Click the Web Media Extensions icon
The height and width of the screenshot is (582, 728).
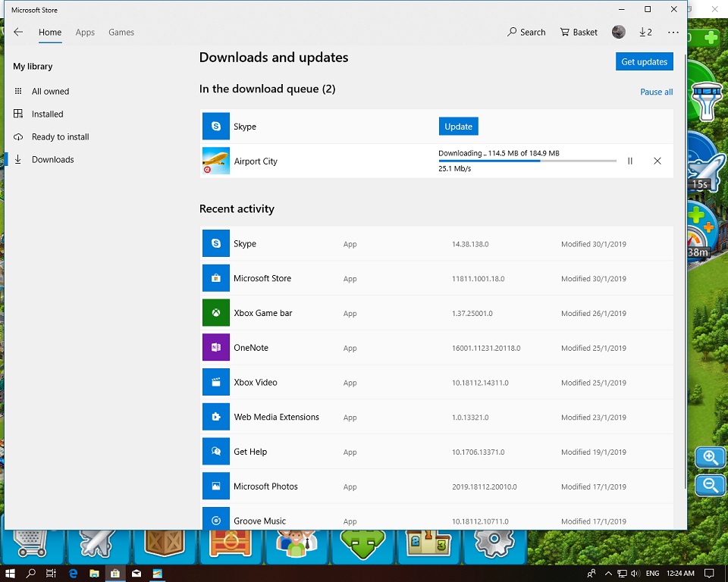[216, 417]
